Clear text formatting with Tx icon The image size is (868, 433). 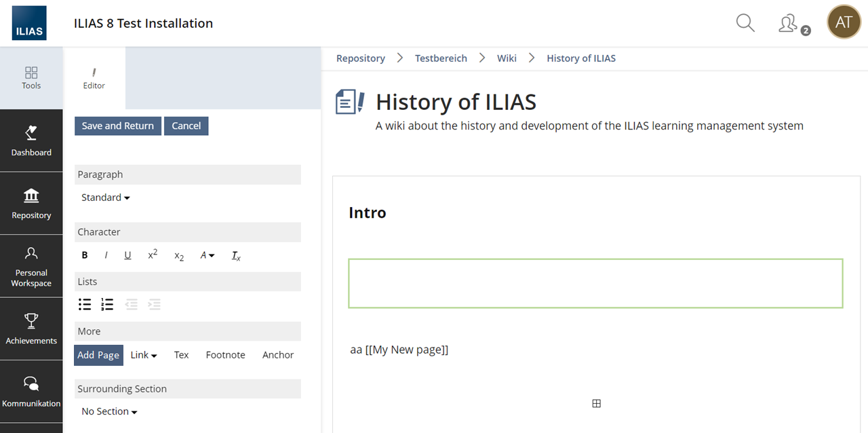click(x=236, y=256)
